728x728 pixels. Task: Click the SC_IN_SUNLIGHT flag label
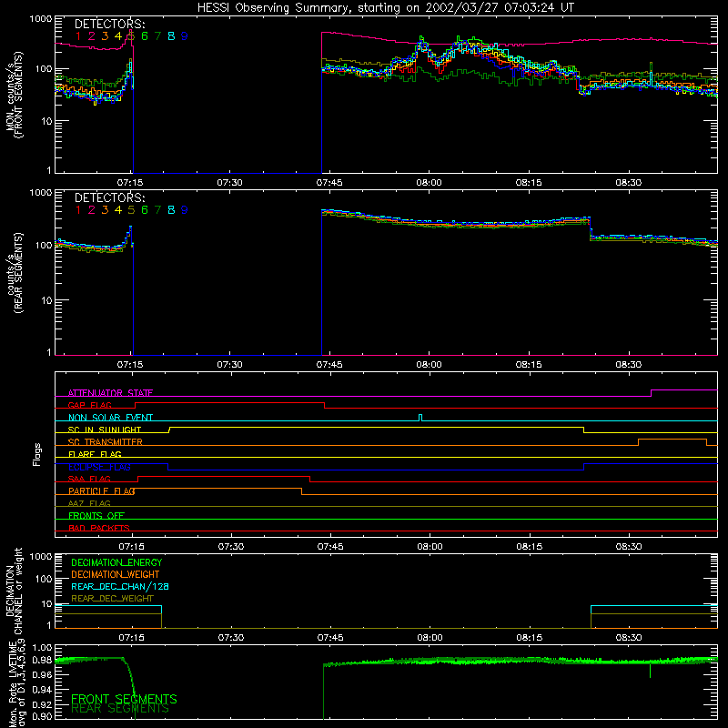coord(105,430)
